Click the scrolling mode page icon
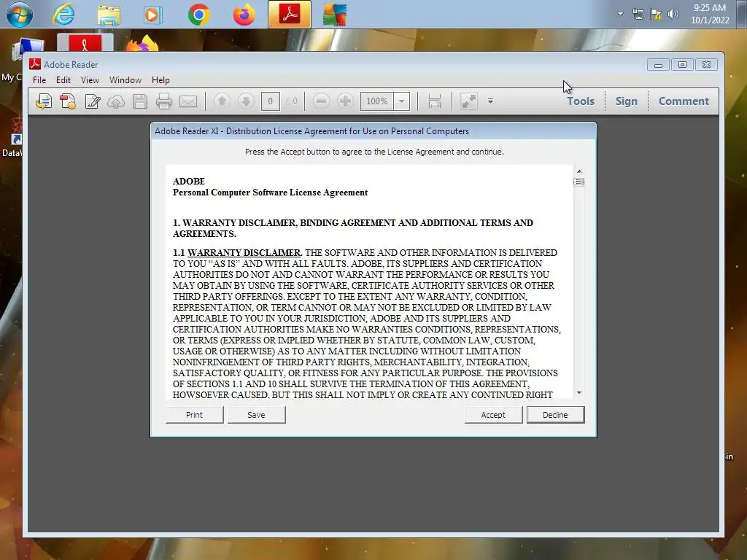747x560 pixels. click(x=435, y=101)
